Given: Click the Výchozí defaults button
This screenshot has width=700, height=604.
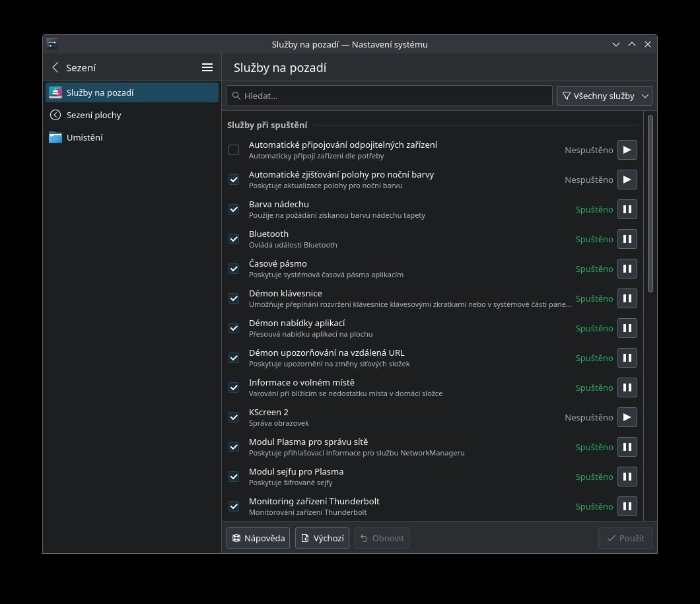Looking at the screenshot, I should [322, 538].
